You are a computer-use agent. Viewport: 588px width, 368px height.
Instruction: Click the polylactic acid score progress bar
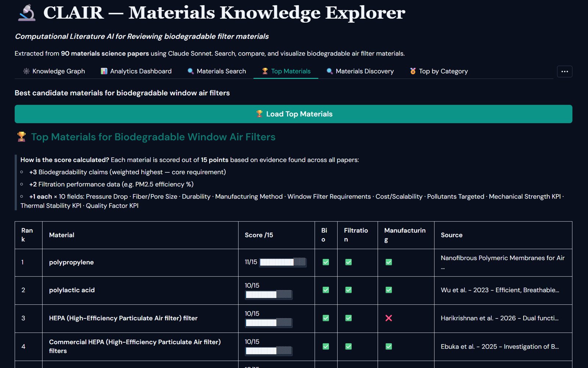(x=269, y=295)
